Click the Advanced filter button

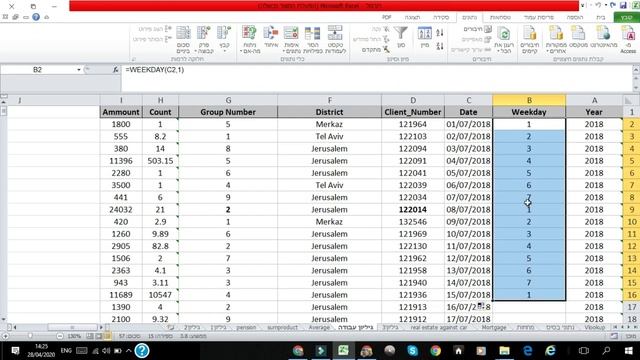click(377, 49)
